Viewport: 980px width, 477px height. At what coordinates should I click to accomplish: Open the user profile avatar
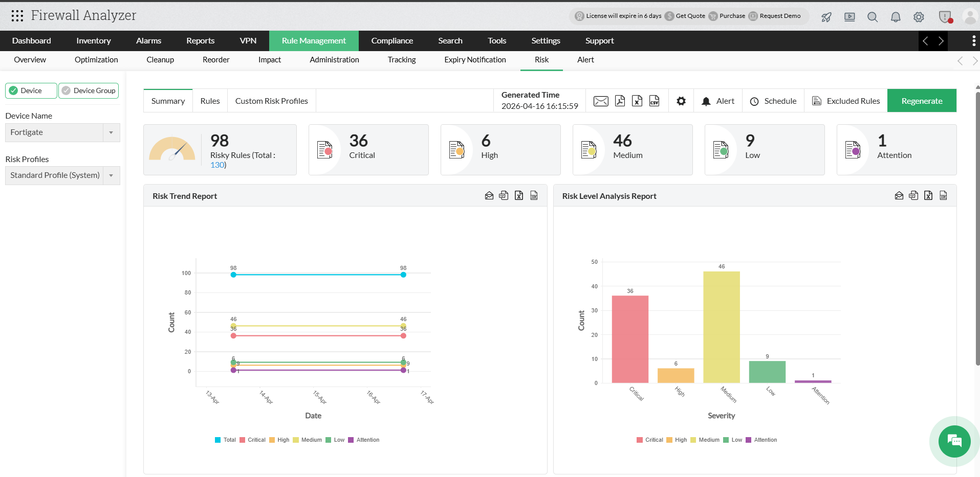pyautogui.click(x=970, y=16)
